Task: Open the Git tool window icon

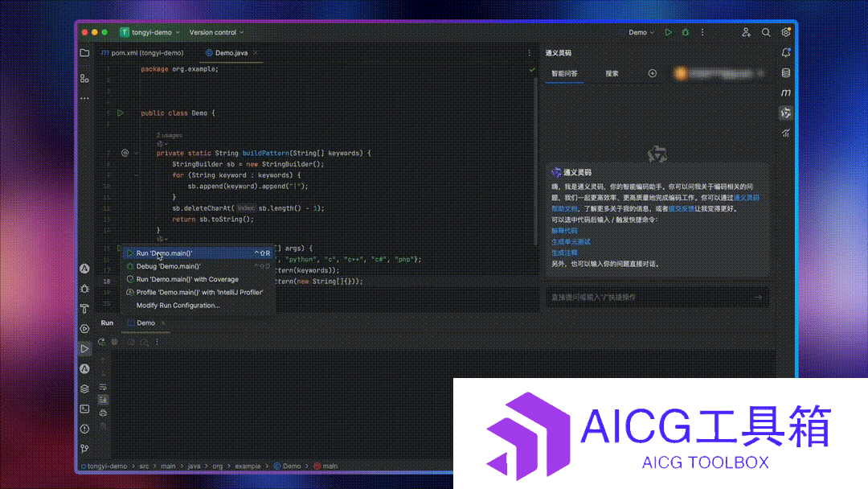Action: (84, 449)
